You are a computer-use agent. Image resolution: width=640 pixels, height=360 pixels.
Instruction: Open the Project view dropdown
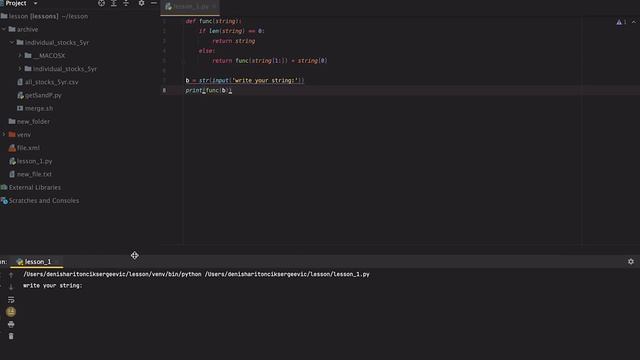36,3
